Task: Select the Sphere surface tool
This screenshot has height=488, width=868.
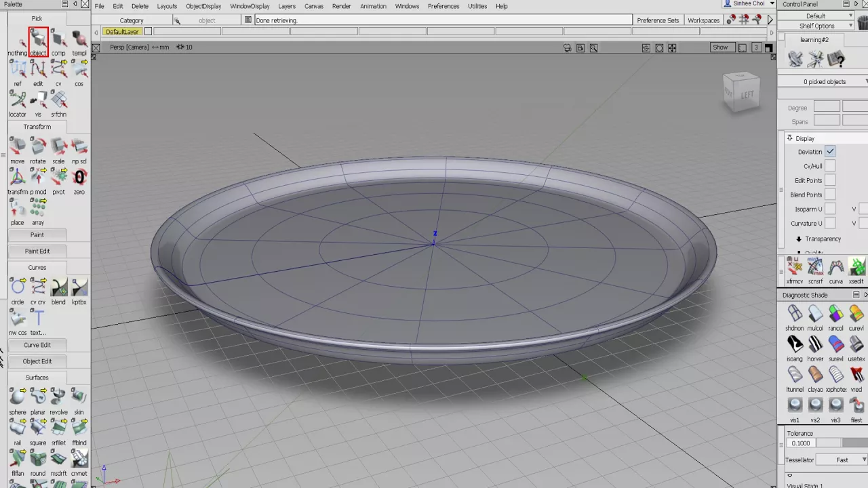Action: [18, 400]
